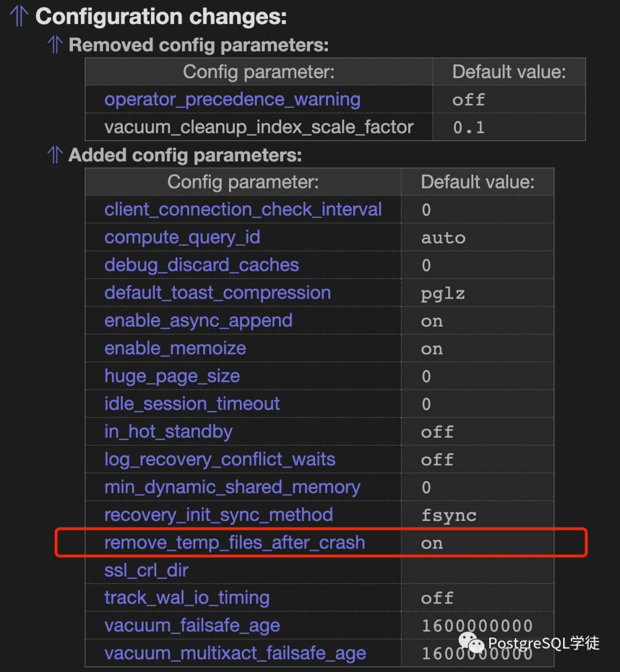Click recovery_init_sync_method link
Screen dimensions: 620x672
point(219,515)
